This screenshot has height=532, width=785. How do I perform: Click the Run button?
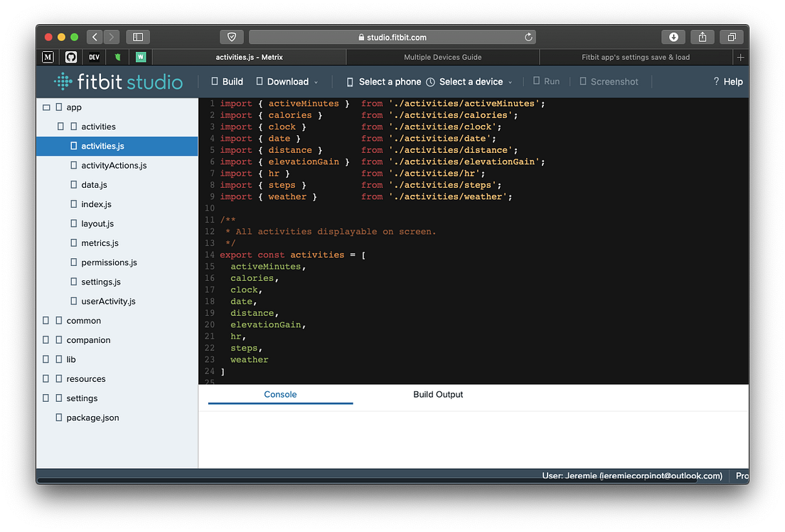tap(546, 81)
